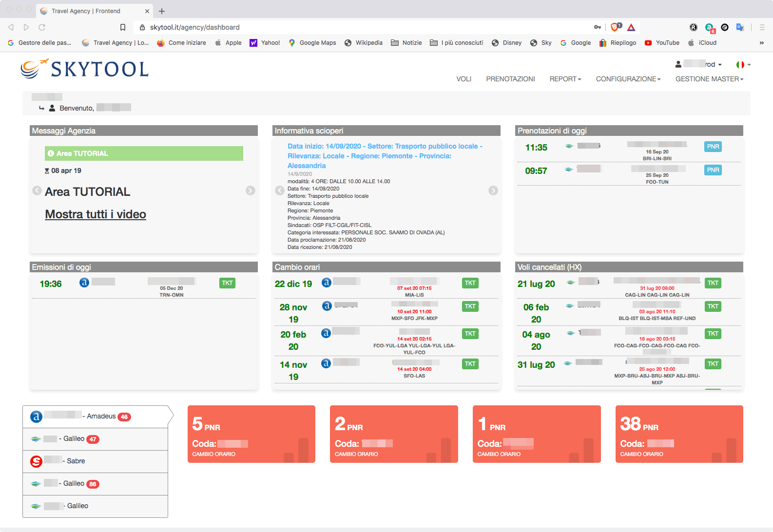The width and height of the screenshot is (773, 532).
Task: Open the VOLI menu item
Action: [464, 79]
